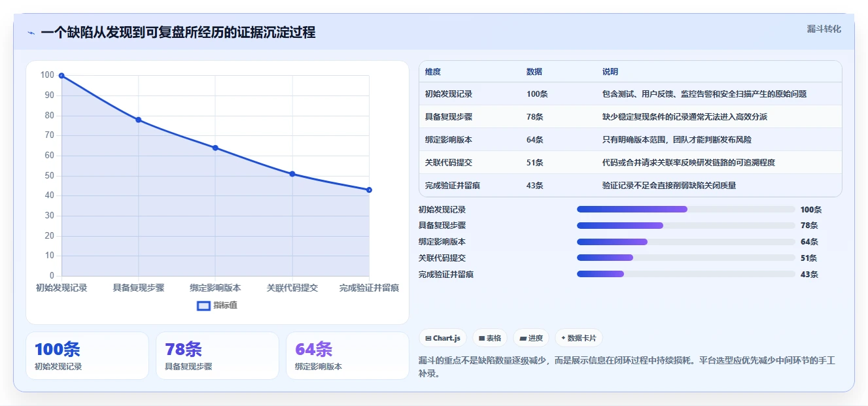Viewport: 868px width, 406px height.
Task: Click the 数据 column header
Action: (534, 72)
